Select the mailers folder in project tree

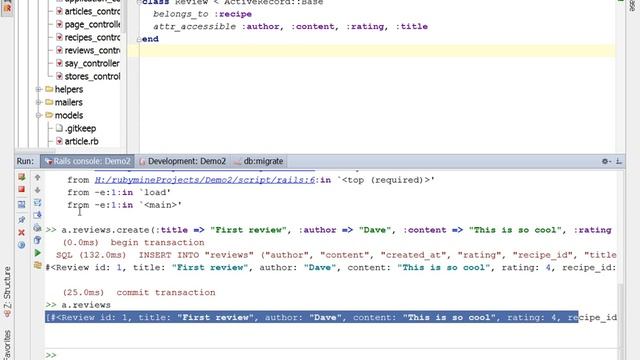tap(69, 102)
